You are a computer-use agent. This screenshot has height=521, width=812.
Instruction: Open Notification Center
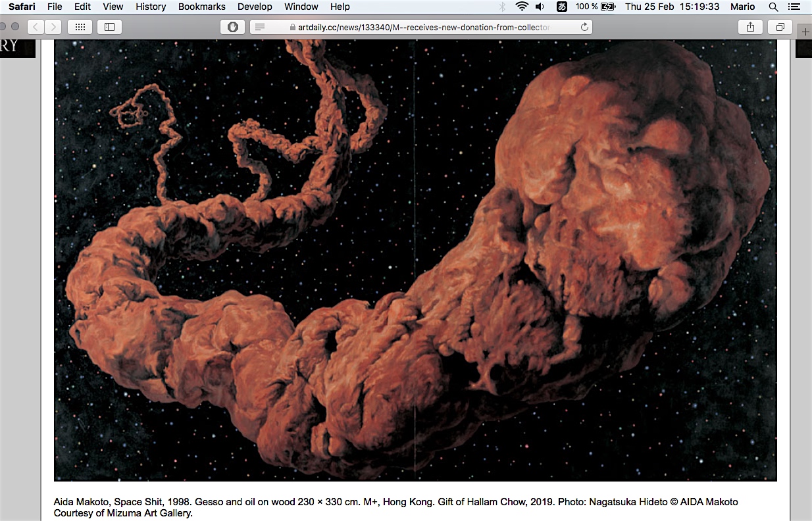point(794,7)
